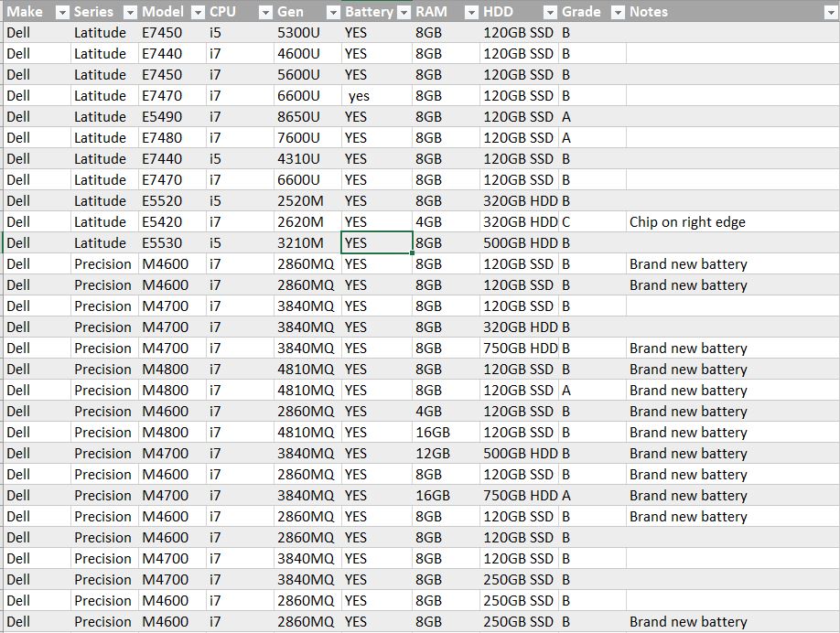Click the Notes column header
The image size is (840, 633).
point(733,12)
